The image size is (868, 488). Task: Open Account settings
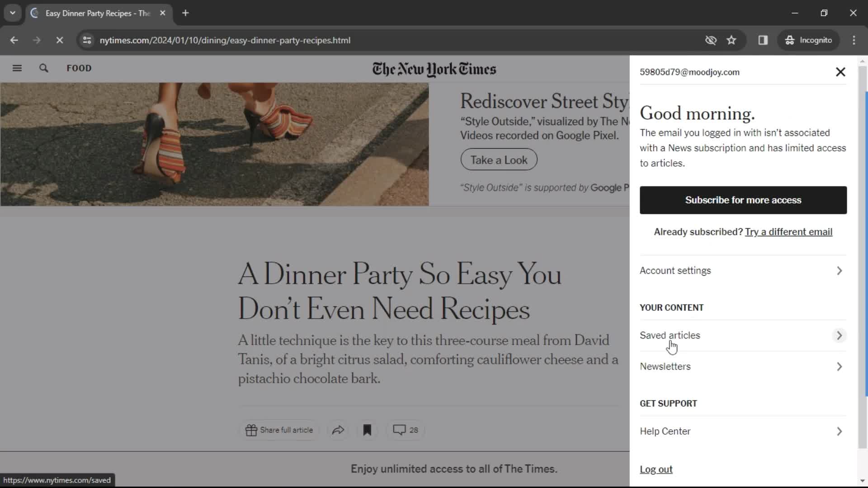(743, 271)
